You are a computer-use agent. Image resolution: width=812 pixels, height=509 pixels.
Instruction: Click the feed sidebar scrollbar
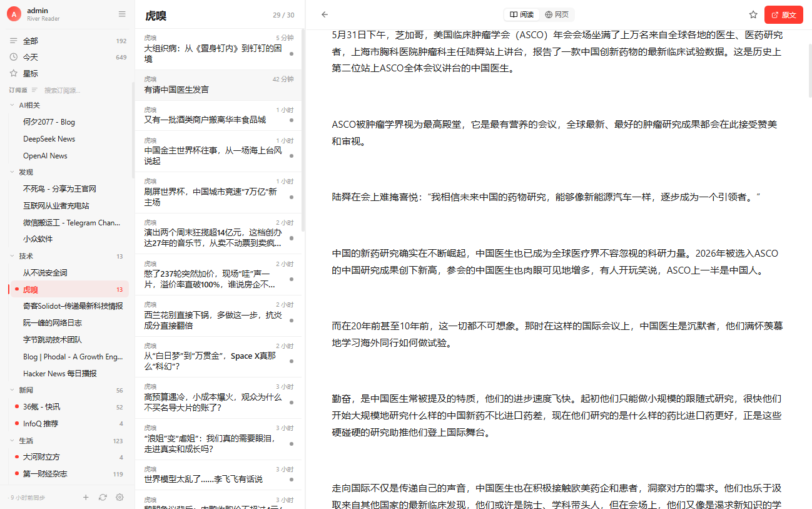pos(132,131)
